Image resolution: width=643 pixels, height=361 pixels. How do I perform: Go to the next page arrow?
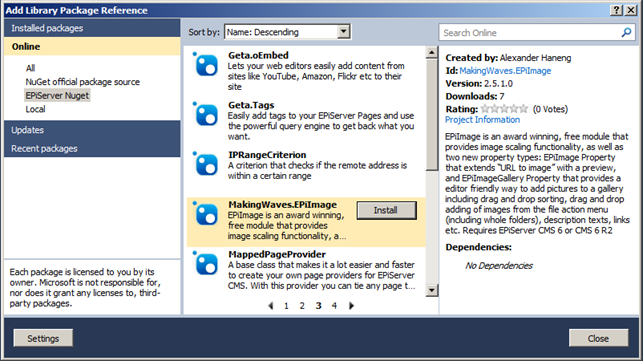[351, 306]
